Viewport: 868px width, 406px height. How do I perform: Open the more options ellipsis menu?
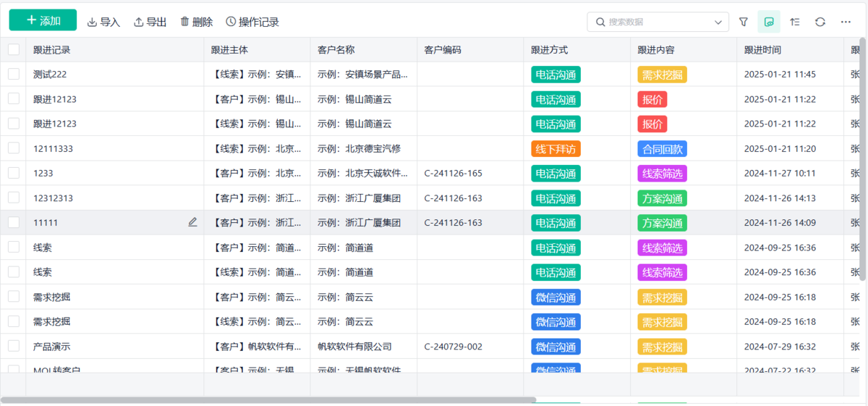846,22
